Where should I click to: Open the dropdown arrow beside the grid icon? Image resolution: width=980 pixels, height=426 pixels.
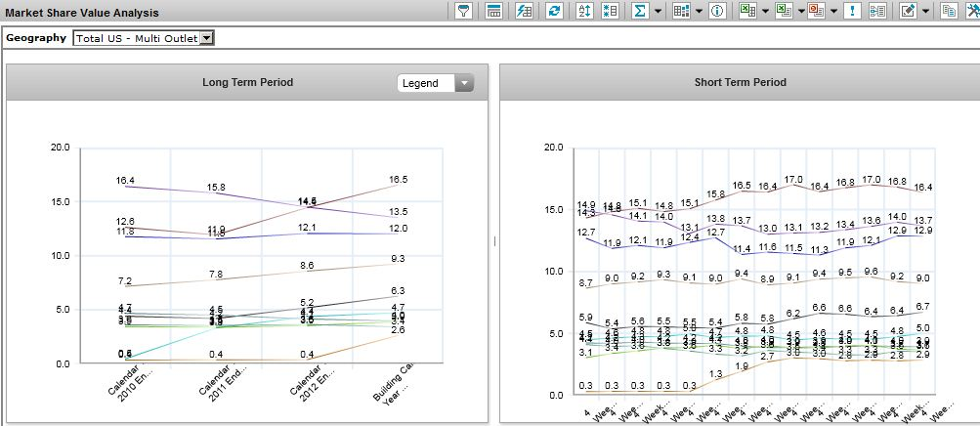coord(699,12)
